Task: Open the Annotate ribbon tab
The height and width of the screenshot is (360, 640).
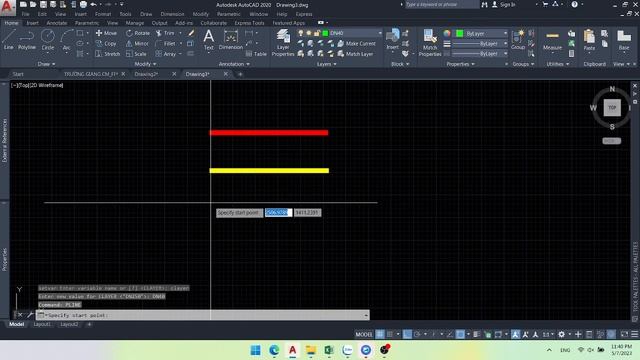Action: click(x=57, y=23)
